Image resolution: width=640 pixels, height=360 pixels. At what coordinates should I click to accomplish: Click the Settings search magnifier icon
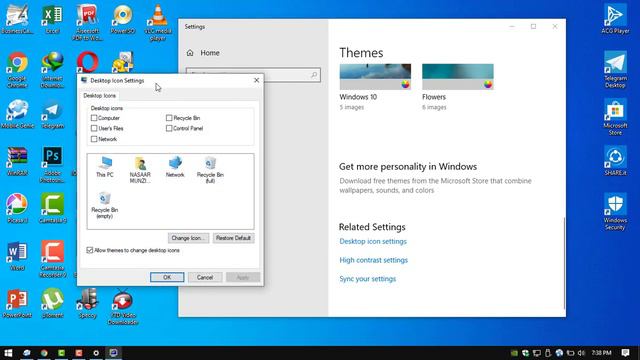pos(314,75)
